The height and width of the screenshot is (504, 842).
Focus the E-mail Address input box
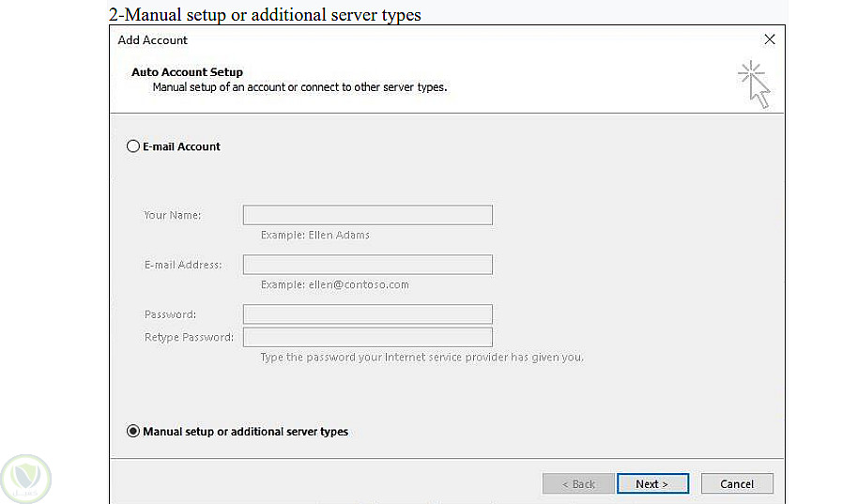(x=367, y=265)
